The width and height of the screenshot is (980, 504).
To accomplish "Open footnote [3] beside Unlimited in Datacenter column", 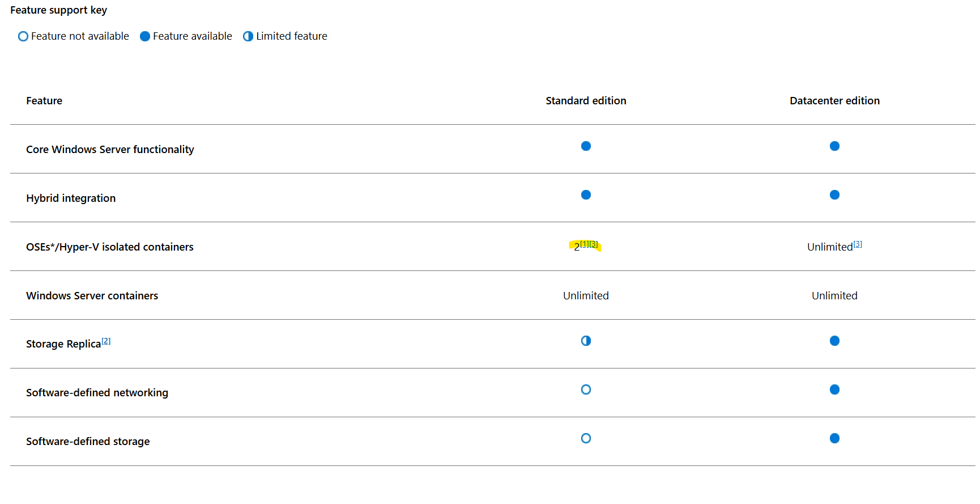I will click(858, 244).
